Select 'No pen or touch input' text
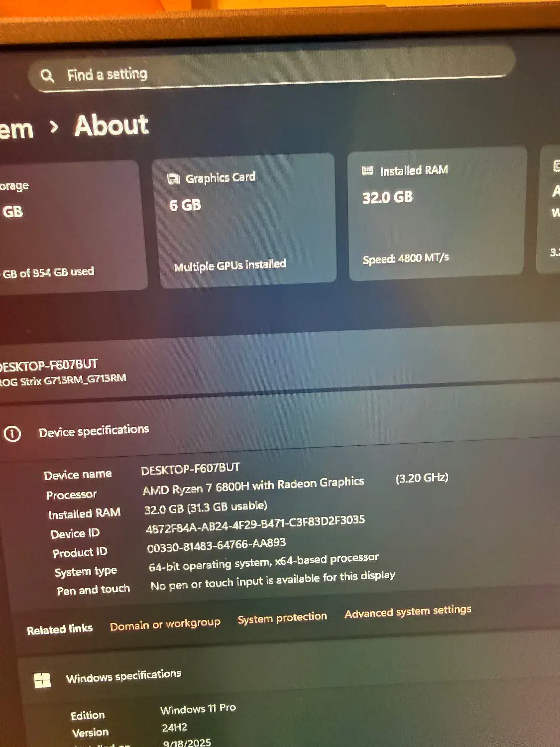 273,581
